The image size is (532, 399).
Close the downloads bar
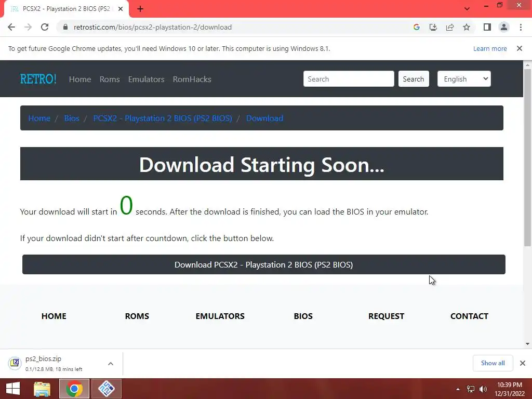tap(523, 363)
